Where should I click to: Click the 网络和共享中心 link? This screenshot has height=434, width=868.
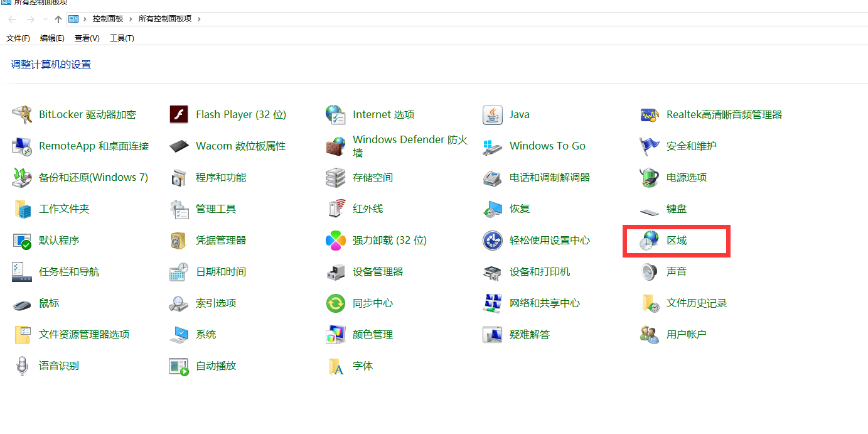(545, 303)
